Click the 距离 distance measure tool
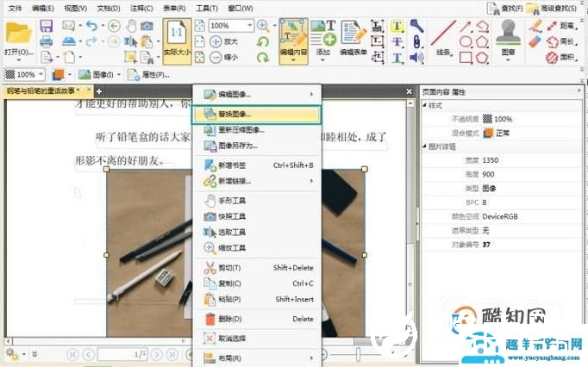Screen dimensions: 588x367 pos(560,26)
